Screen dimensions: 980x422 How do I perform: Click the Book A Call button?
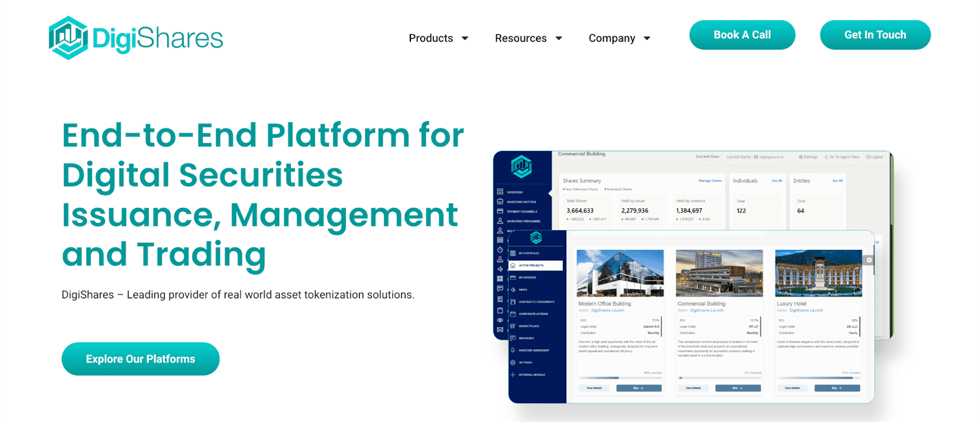(742, 35)
